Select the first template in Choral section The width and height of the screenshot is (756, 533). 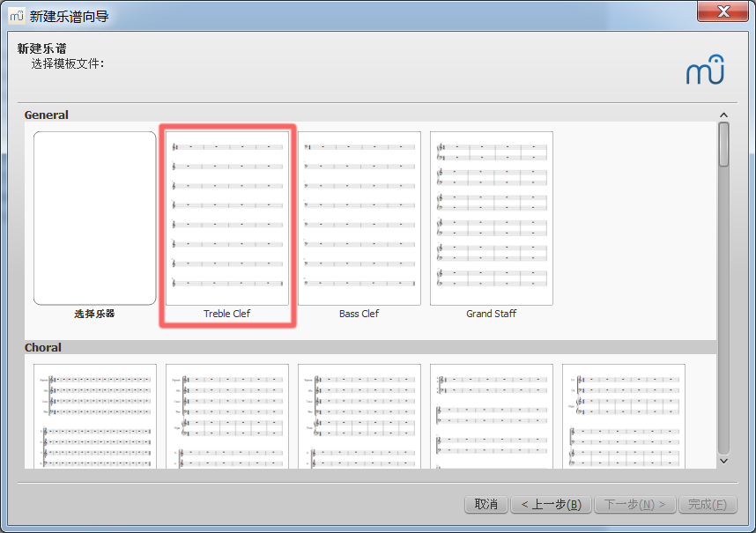[95, 416]
